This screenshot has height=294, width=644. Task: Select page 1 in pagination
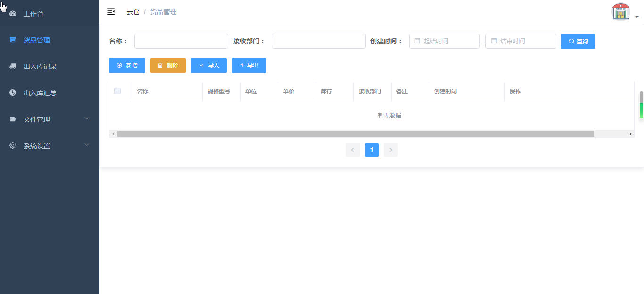[372, 150]
